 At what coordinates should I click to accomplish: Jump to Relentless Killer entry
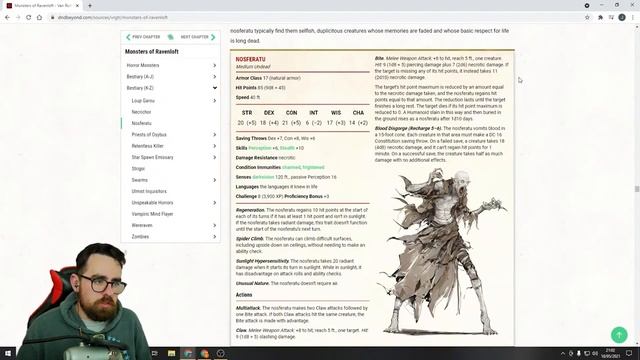147,146
